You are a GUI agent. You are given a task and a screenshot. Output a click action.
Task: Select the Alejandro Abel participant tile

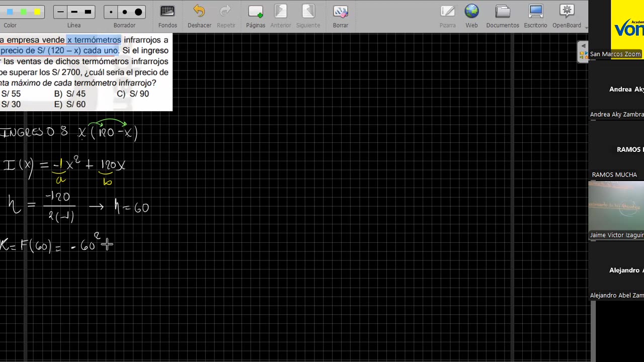pyautogui.click(x=616, y=270)
